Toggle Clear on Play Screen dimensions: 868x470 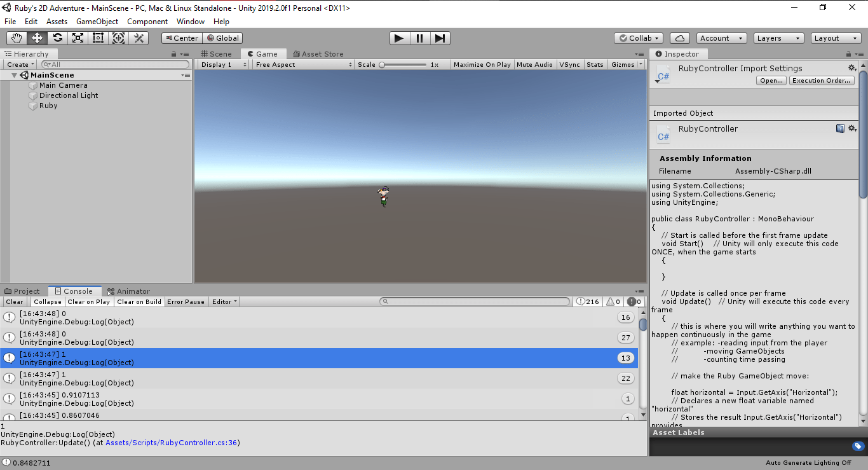[89, 301]
